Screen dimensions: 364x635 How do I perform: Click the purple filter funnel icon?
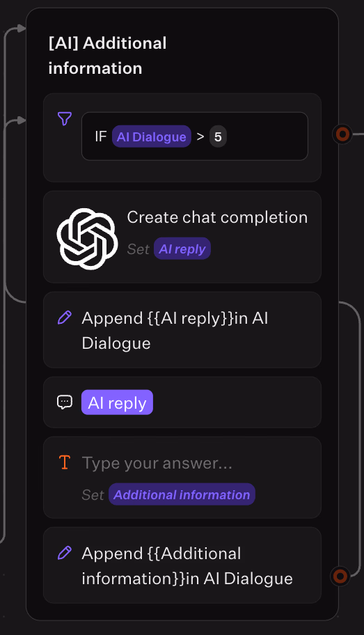point(65,118)
